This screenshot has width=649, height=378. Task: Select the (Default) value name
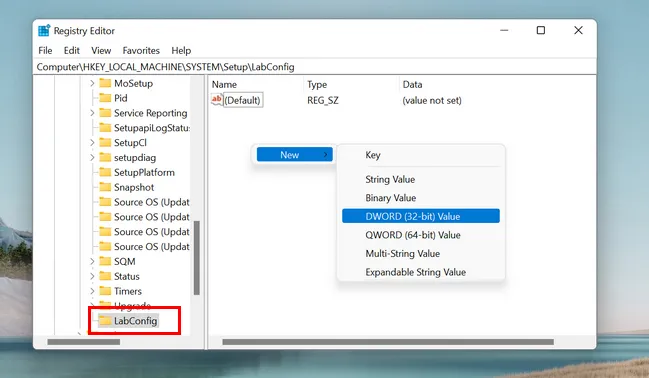point(243,100)
